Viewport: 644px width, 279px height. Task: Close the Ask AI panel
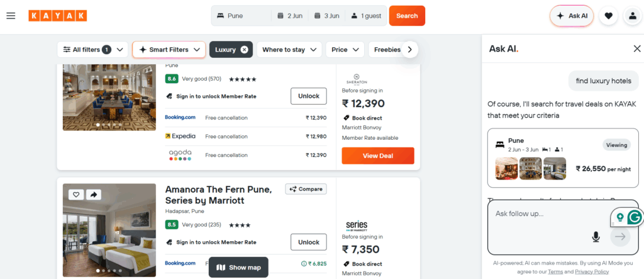click(x=637, y=48)
